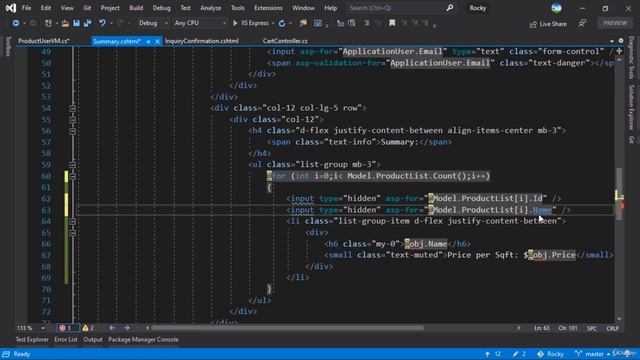640x360 pixels.
Task: Click the pending changes pencil showing 2
Action: click(x=520, y=354)
